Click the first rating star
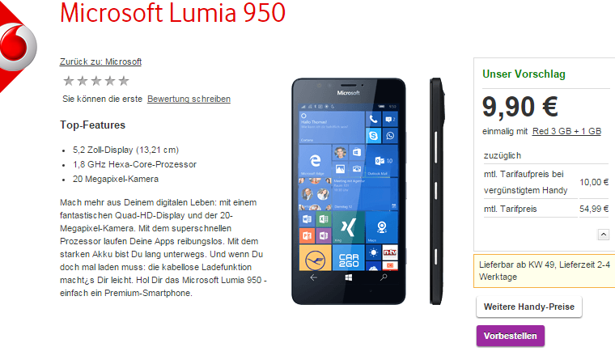 pyautogui.click(x=69, y=81)
